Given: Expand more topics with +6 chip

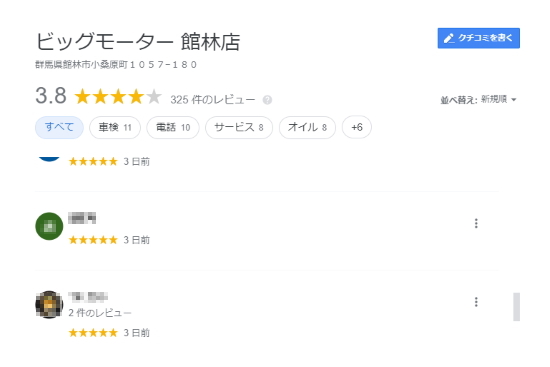Looking at the screenshot, I should pyautogui.click(x=357, y=127).
